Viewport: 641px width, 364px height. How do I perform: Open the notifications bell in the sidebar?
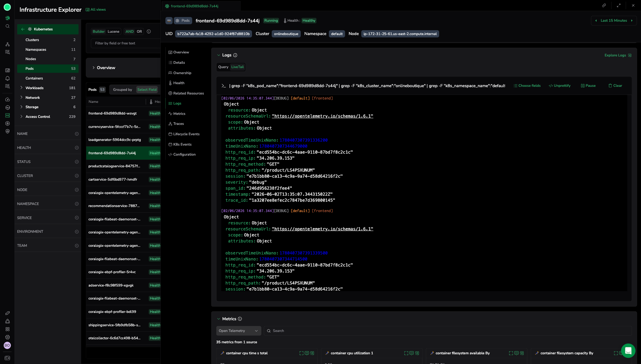click(x=7, y=78)
